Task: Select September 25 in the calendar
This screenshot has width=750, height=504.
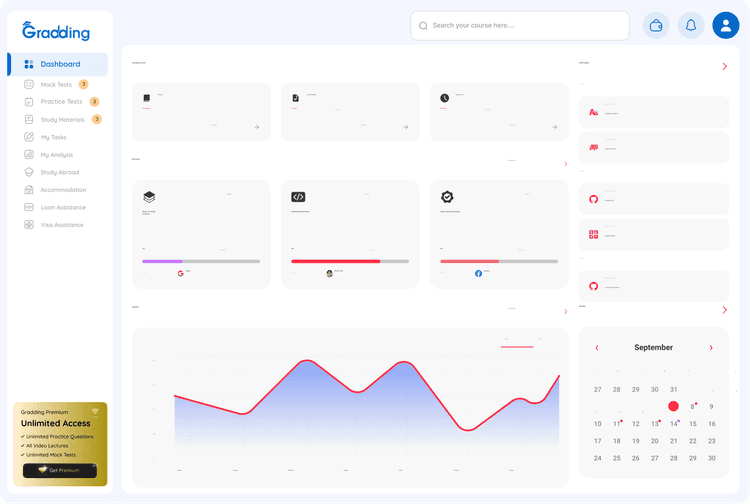Action: [x=617, y=458]
